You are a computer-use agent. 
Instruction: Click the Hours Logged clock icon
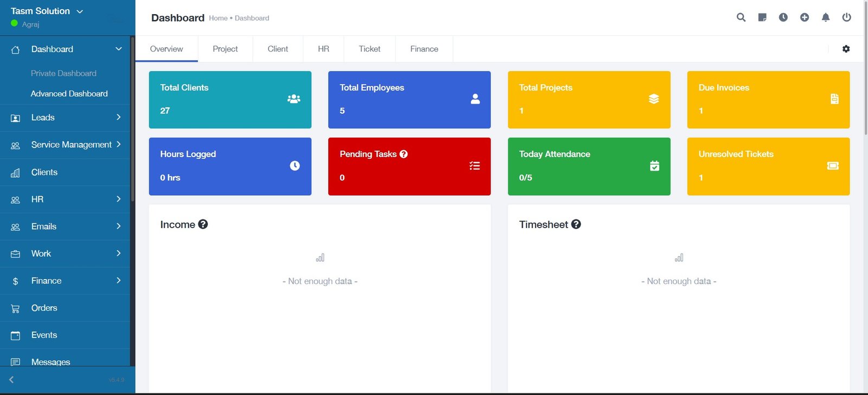pos(295,165)
